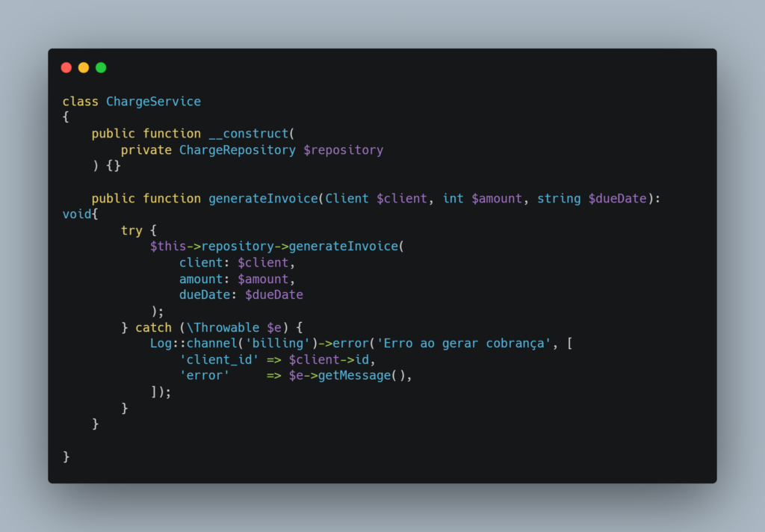Click the green maximize window dot
This screenshot has height=532, width=765.
click(x=101, y=67)
